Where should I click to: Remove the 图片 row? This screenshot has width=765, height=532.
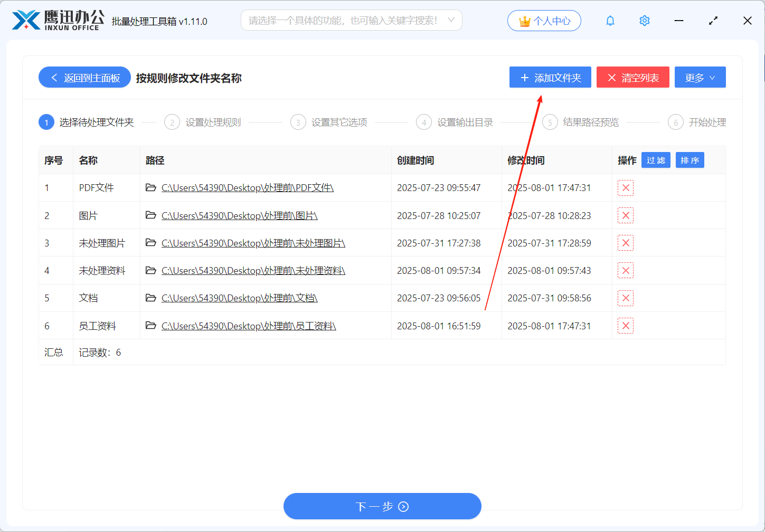tap(626, 215)
